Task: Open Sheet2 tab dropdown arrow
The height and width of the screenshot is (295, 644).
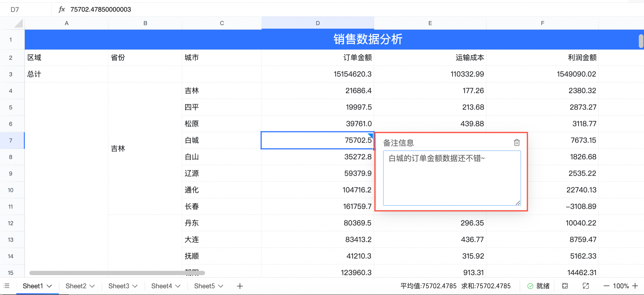Action: (x=92, y=286)
